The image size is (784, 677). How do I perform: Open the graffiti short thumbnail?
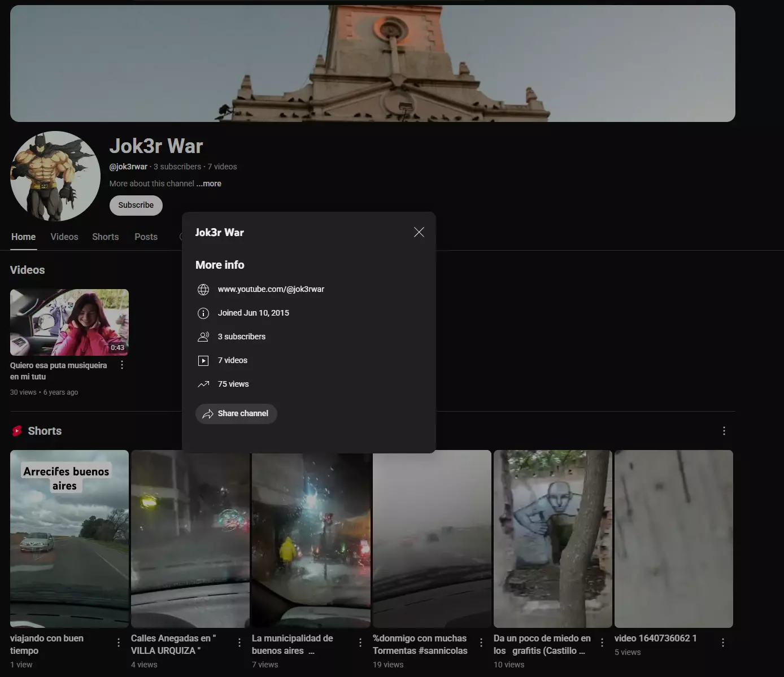[x=553, y=539]
